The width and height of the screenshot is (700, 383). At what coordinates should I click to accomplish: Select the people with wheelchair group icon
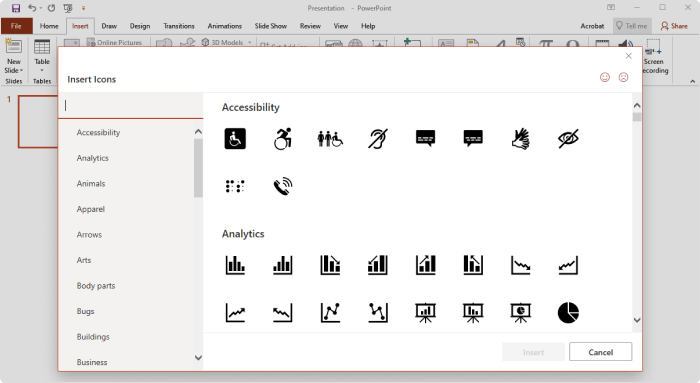pyautogui.click(x=330, y=138)
